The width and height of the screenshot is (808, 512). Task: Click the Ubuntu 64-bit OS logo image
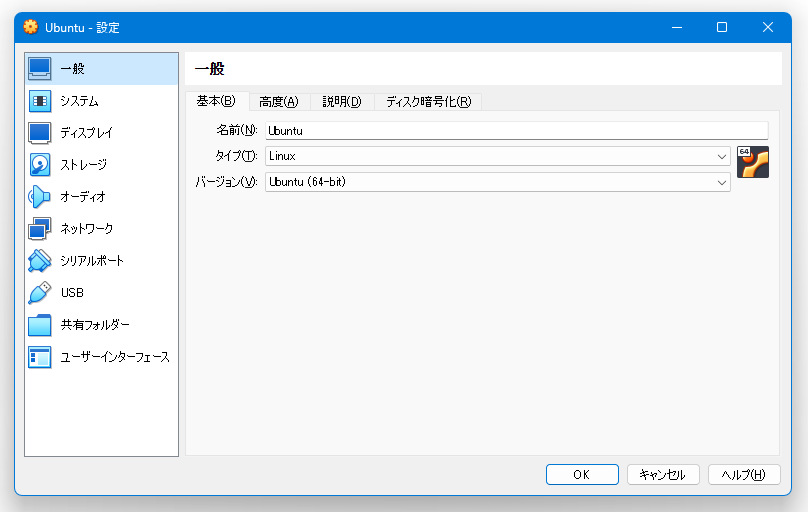(753, 162)
